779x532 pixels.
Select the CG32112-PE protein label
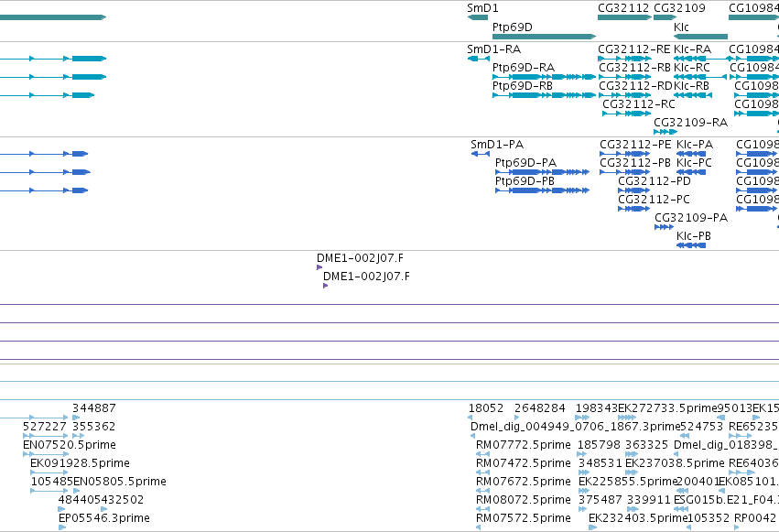pyautogui.click(x=635, y=145)
